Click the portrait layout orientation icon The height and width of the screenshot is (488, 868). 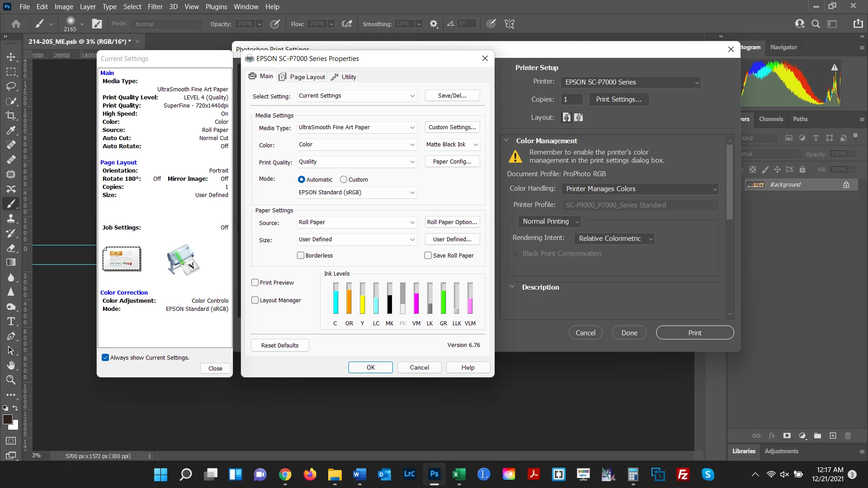(566, 117)
